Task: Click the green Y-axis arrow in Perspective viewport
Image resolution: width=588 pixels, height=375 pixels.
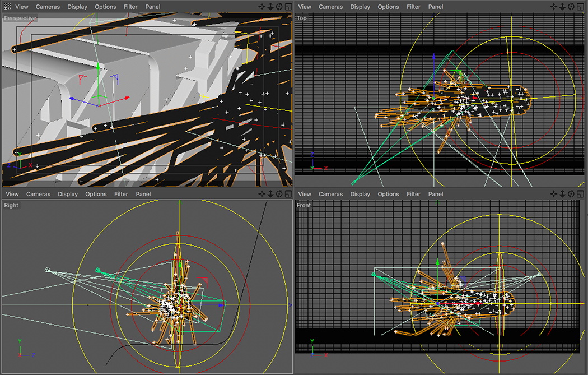Action: click(98, 67)
